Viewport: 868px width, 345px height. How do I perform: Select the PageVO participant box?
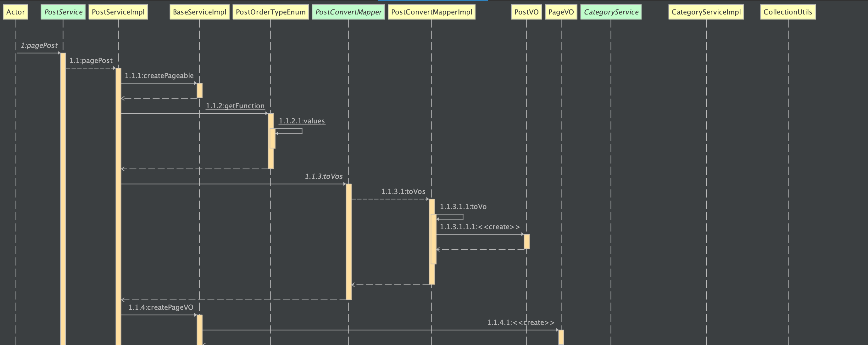point(561,12)
